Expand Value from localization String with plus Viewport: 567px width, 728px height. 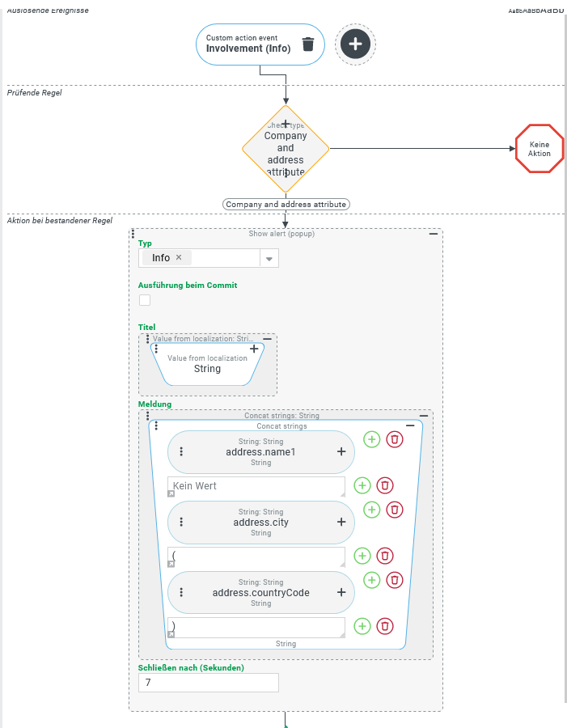(254, 348)
